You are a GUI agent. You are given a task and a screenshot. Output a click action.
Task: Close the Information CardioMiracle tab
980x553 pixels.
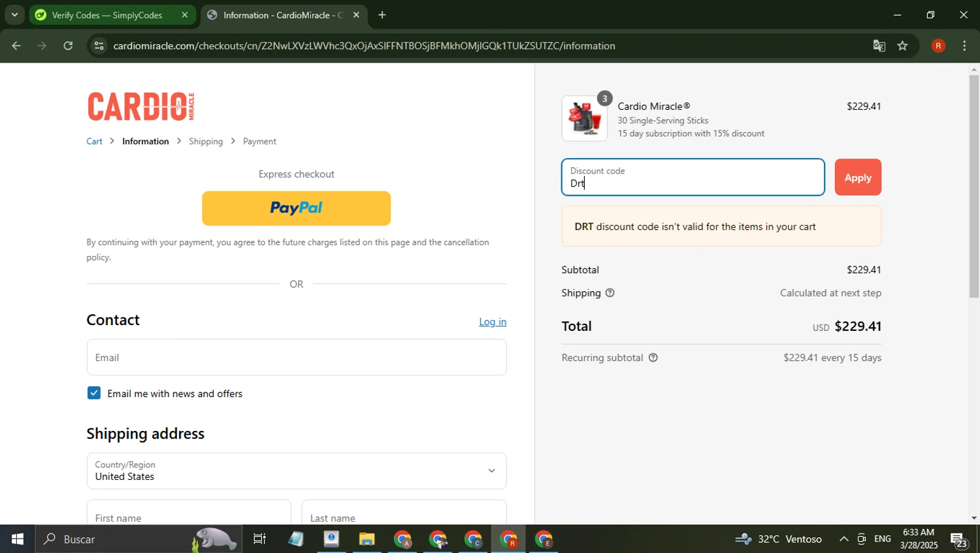click(356, 15)
